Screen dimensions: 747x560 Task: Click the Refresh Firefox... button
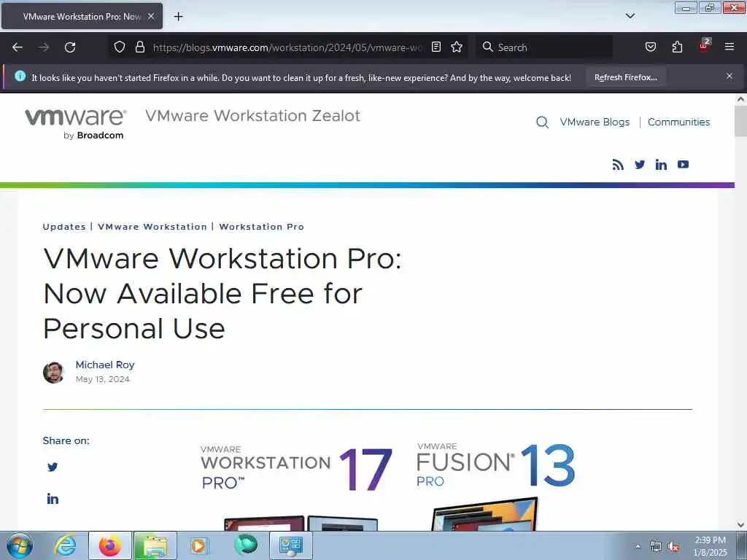tap(625, 77)
